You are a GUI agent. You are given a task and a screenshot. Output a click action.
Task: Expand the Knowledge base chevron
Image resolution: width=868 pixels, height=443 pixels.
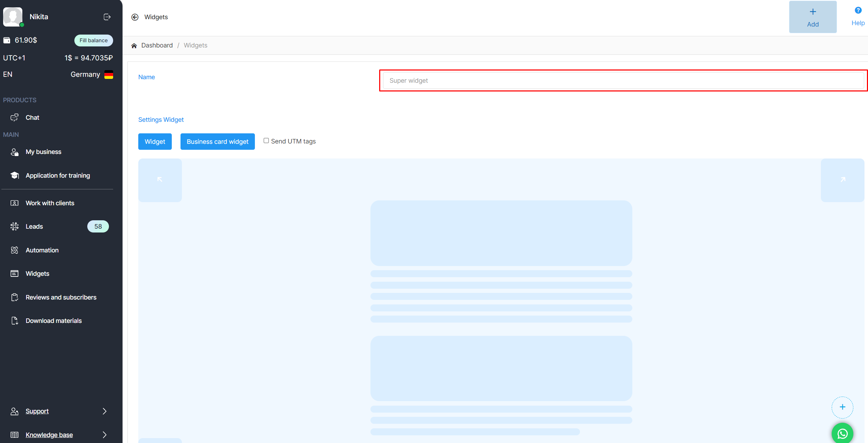104,435
